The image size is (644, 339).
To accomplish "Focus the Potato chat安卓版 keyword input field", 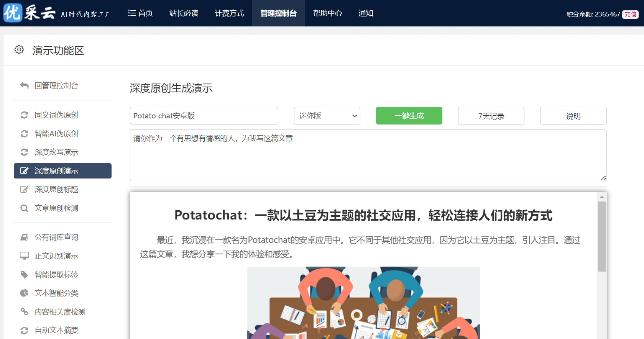I will 204,116.
